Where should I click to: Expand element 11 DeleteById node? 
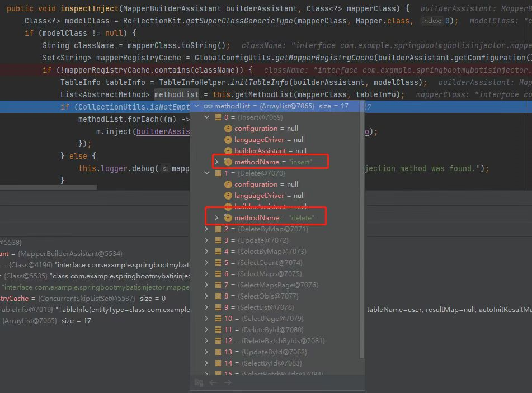click(x=206, y=329)
